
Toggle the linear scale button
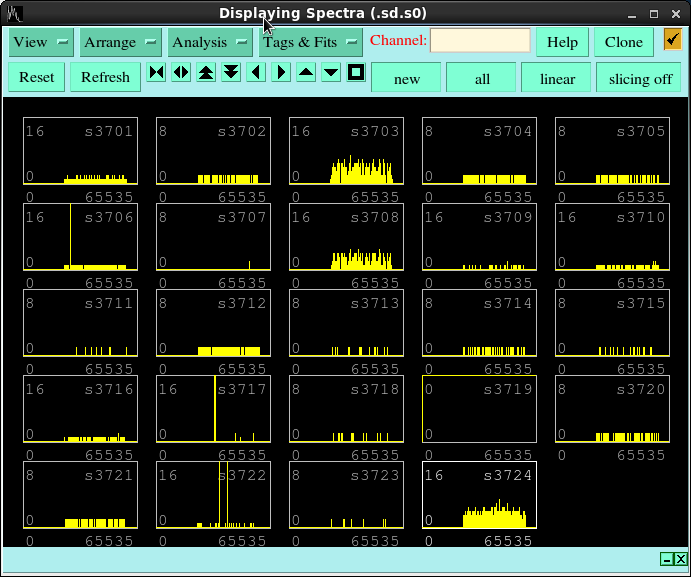(x=557, y=78)
